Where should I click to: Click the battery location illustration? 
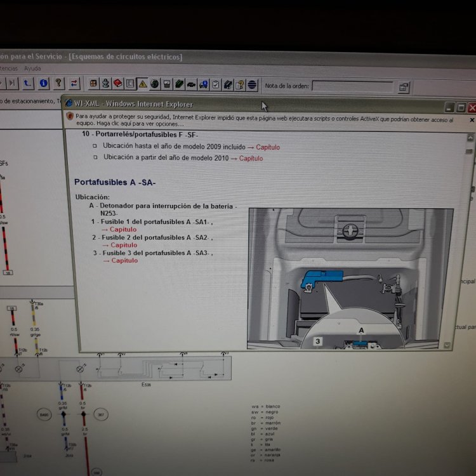[x=349, y=279]
